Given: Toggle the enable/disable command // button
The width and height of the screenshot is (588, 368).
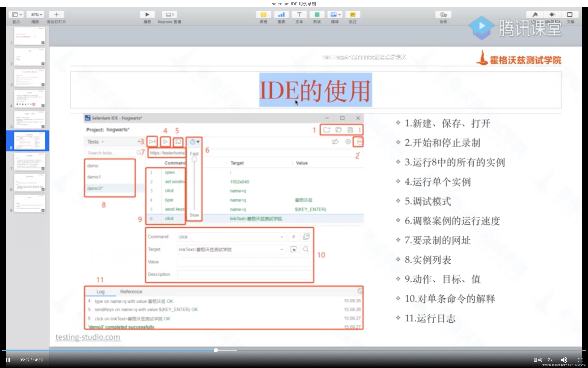Looking at the screenshot, I should tap(294, 237).
